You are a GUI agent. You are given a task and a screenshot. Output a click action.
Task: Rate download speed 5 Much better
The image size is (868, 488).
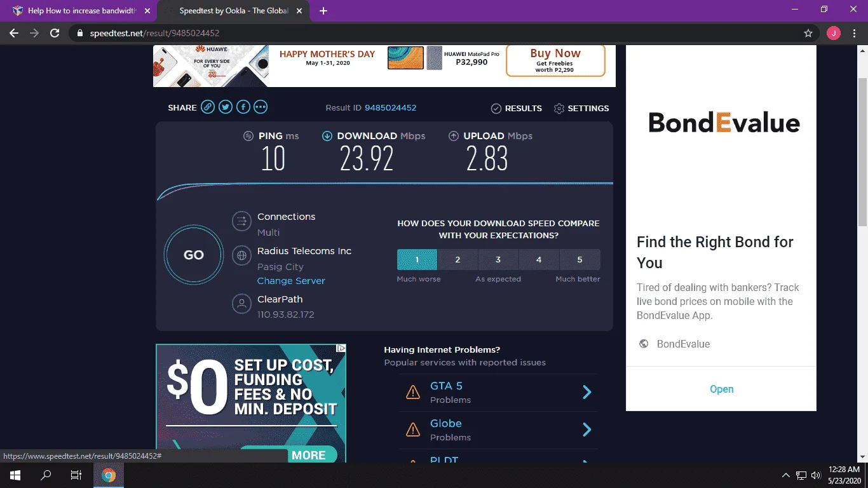tap(580, 260)
